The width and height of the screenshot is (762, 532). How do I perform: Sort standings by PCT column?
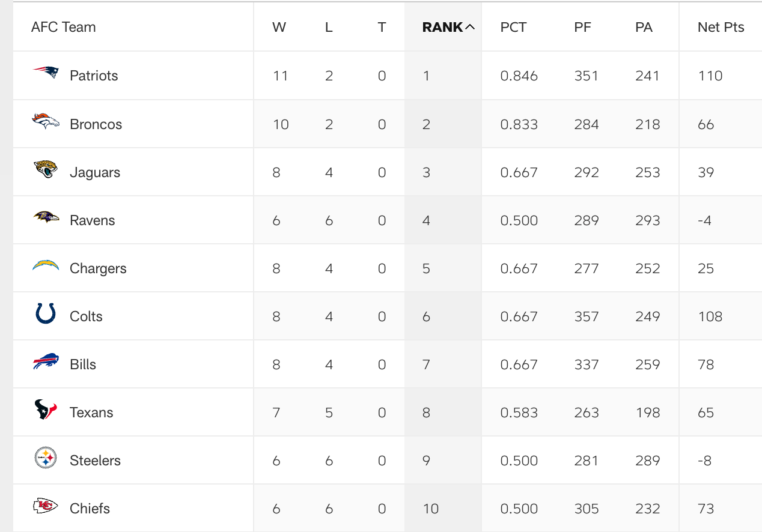[x=513, y=27]
